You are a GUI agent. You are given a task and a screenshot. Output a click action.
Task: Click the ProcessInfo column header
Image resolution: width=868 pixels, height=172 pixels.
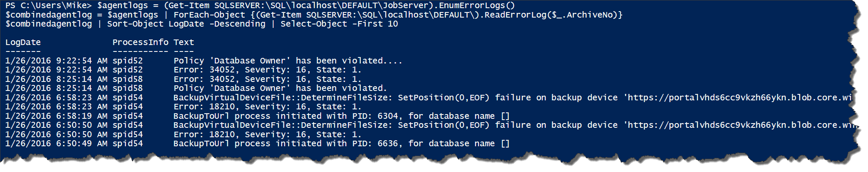[140, 42]
